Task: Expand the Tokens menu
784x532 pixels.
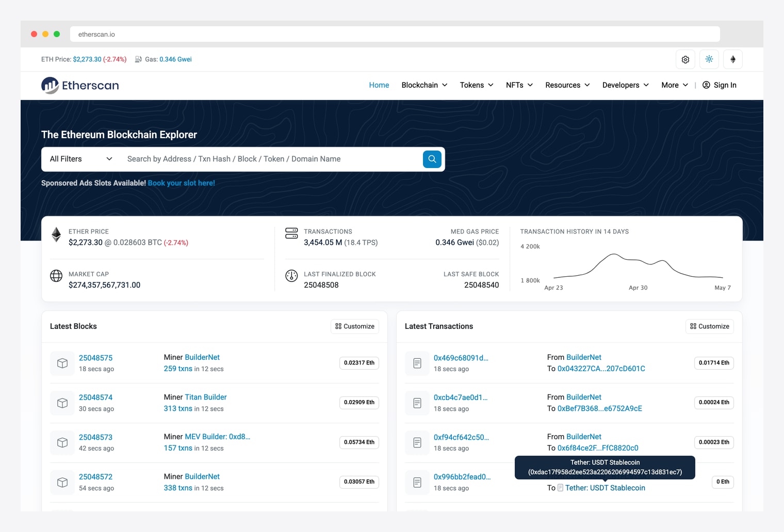Action: [477, 85]
